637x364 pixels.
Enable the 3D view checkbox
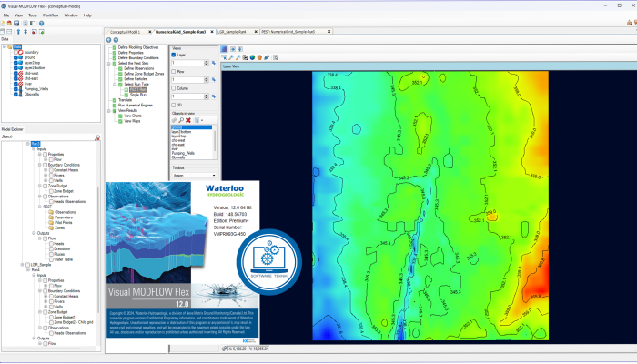pos(174,105)
